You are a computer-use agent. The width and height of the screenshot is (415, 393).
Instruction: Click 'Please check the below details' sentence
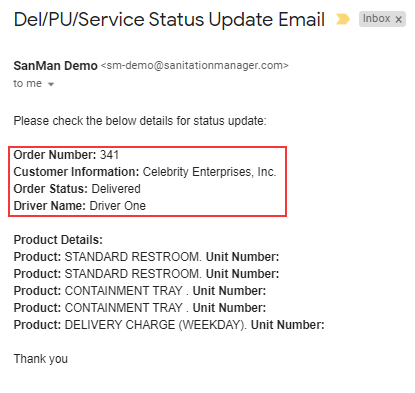tap(140, 121)
